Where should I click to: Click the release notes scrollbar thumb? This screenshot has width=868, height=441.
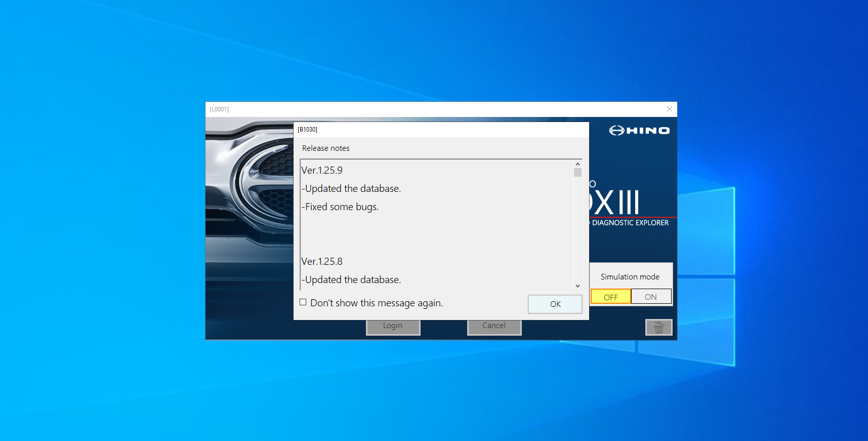pyautogui.click(x=577, y=173)
